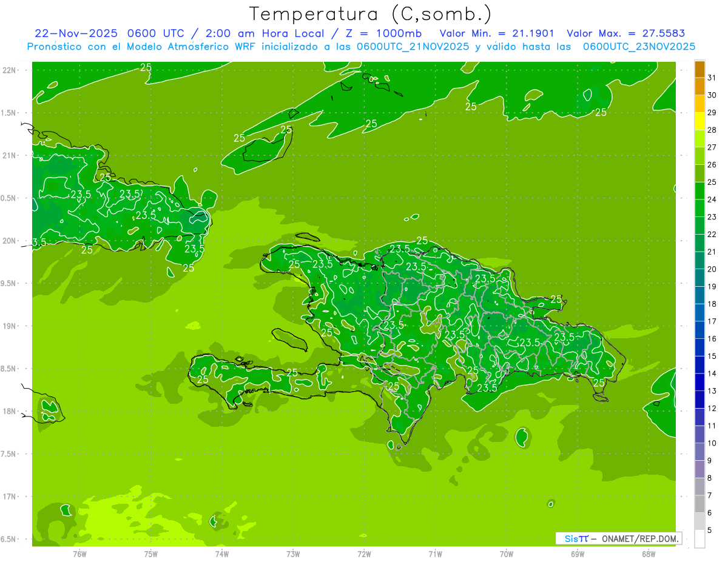The height and width of the screenshot is (562, 728).
Task: Click the '75W' longitude axis label
Action: 151,554
